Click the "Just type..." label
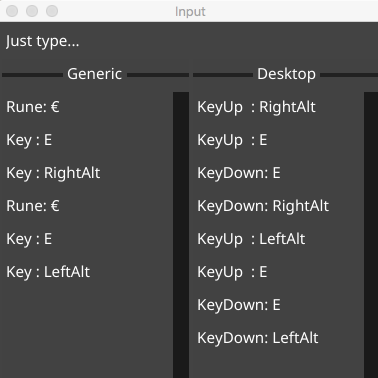This screenshot has width=378, height=378. click(43, 41)
